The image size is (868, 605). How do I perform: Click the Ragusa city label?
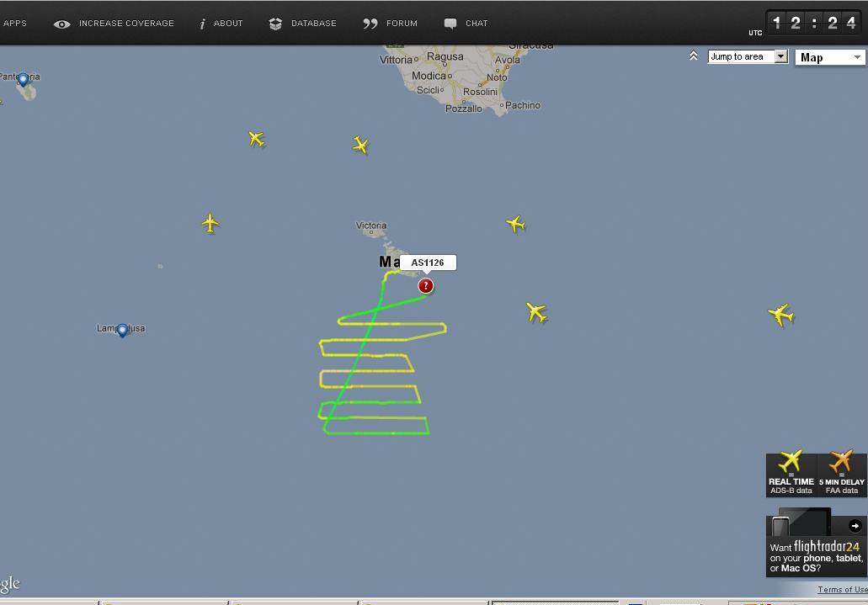click(445, 56)
